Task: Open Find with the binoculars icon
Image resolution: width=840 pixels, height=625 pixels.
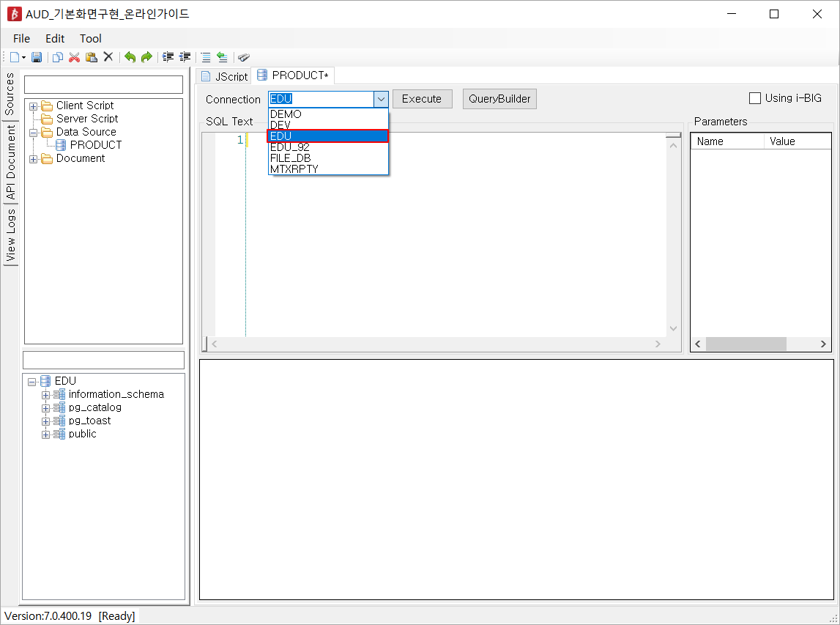Action: click(x=244, y=57)
